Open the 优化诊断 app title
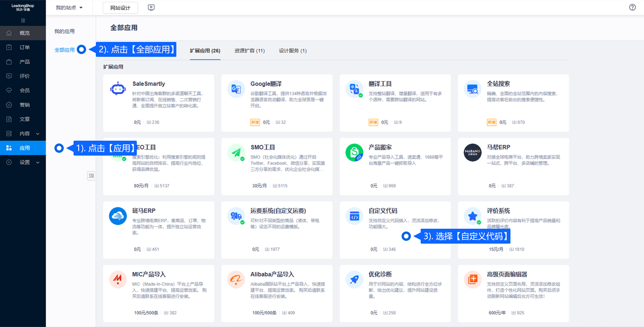 (x=380, y=274)
